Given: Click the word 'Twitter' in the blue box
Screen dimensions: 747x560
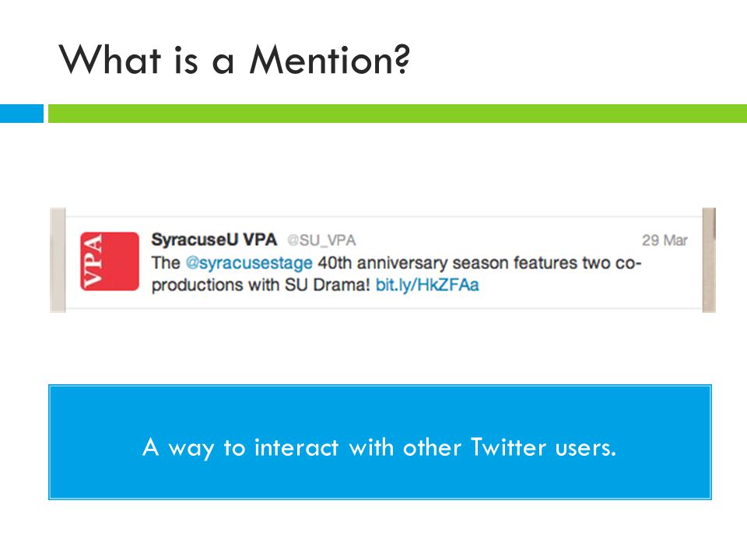Looking at the screenshot, I should 508,447.
